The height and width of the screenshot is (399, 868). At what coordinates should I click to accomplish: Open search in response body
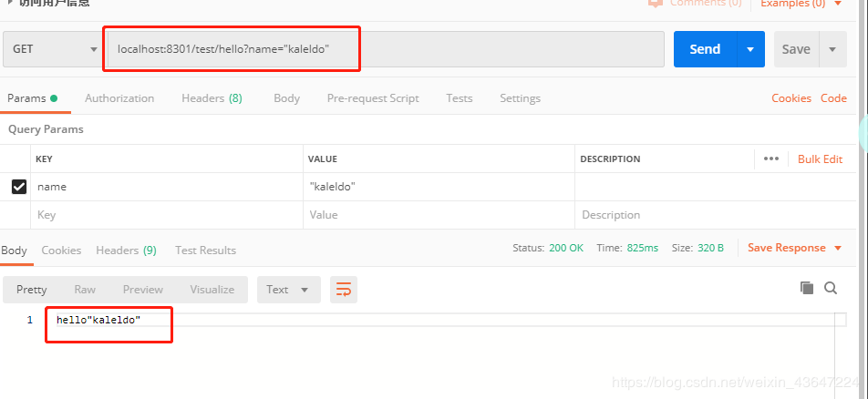(x=831, y=288)
